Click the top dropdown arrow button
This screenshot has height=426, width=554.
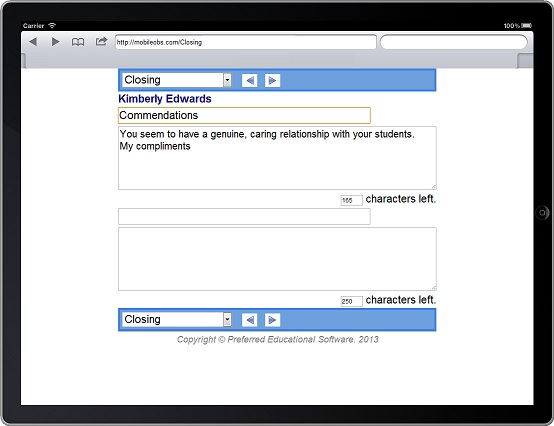click(x=228, y=80)
